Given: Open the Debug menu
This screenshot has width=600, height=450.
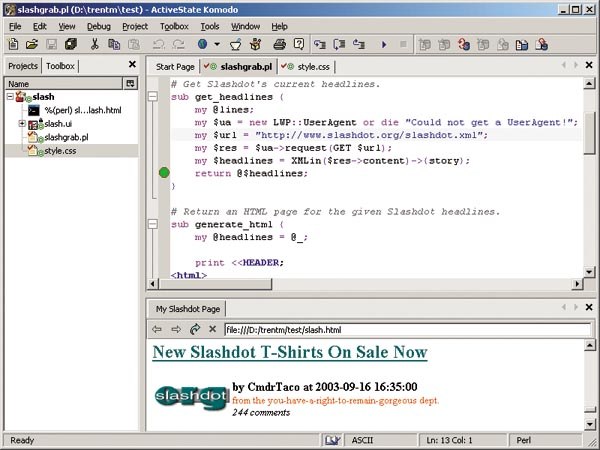Looking at the screenshot, I should pos(99,26).
